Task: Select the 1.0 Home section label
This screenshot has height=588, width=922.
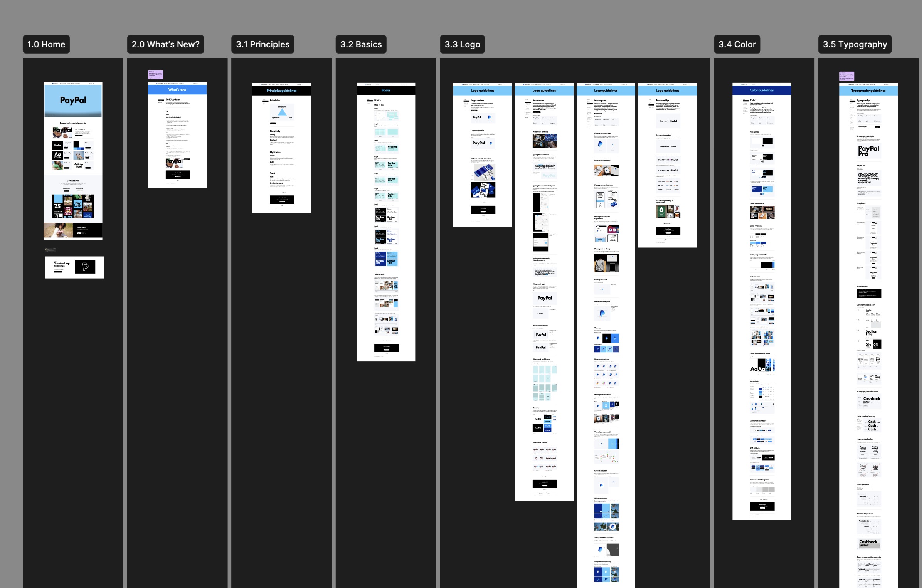Action: [x=46, y=44]
